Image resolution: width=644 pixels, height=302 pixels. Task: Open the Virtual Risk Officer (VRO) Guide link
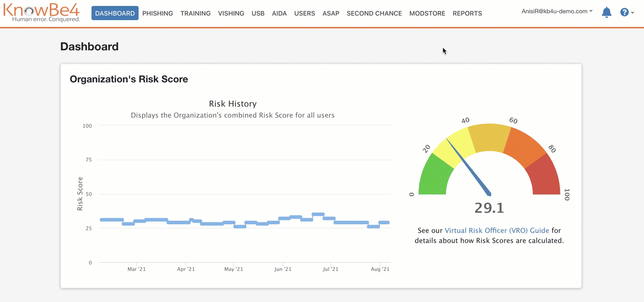click(x=497, y=231)
